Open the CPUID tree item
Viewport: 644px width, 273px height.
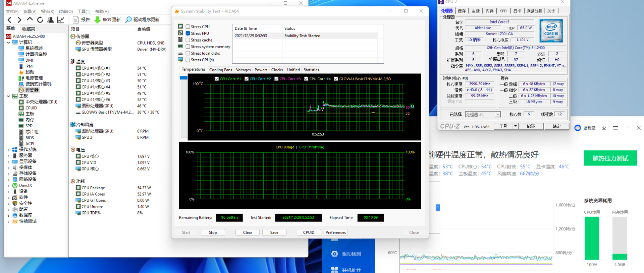31,108
